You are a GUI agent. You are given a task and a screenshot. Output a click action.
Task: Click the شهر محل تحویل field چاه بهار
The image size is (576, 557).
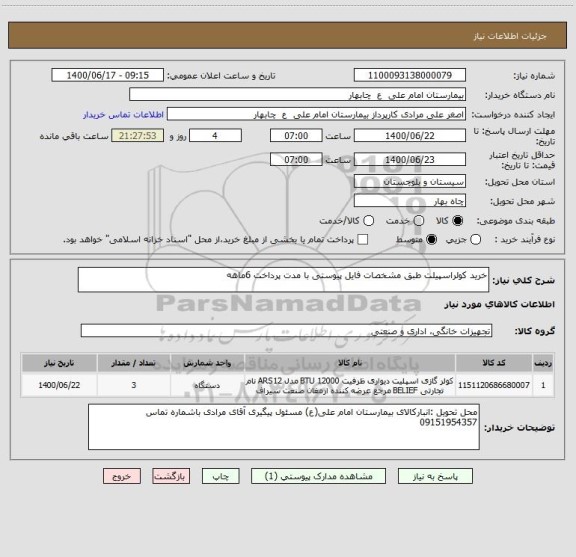coord(410,201)
